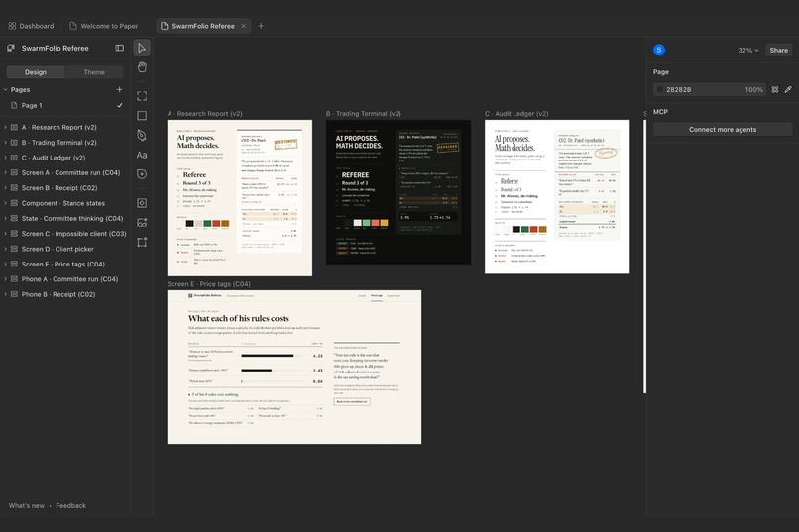Click Connect more agents button

click(722, 130)
